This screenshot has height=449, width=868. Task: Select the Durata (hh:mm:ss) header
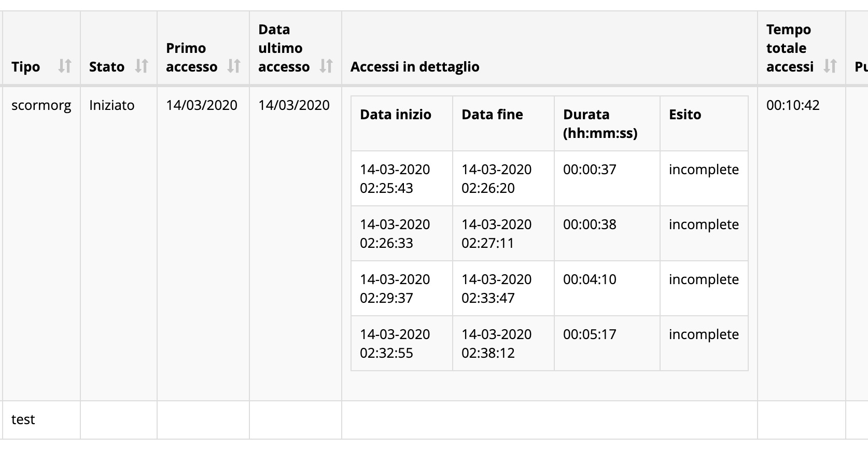(x=600, y=124)
